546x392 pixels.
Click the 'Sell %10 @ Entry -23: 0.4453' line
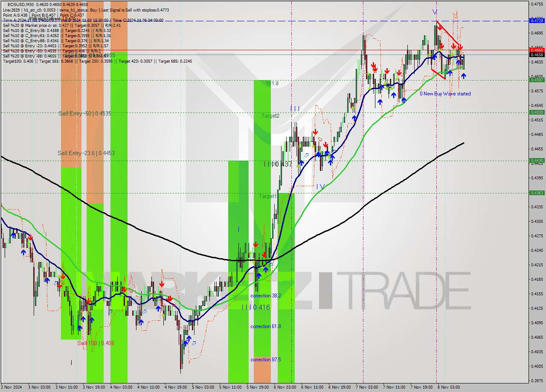tap(55, 46)
